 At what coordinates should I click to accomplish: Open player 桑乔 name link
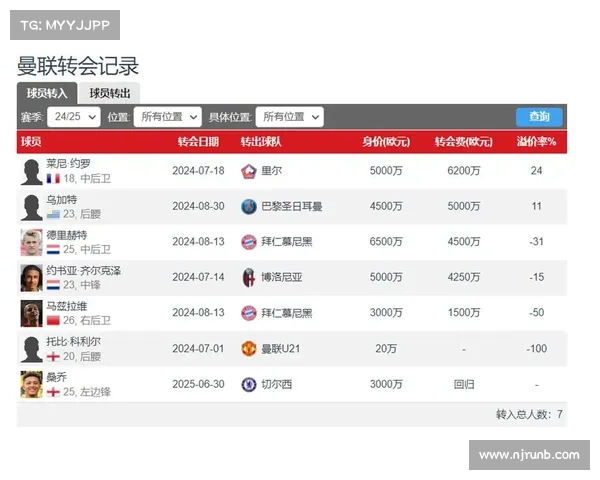click(x=57, y=377)
